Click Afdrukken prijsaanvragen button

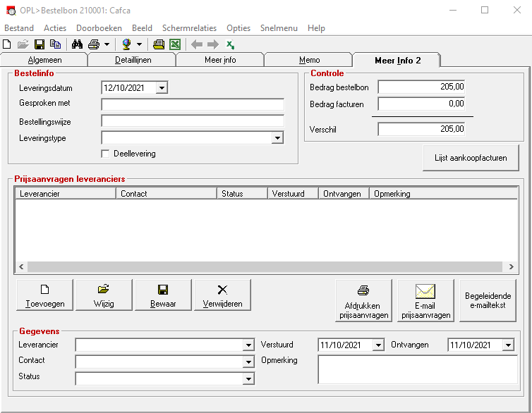point(363,300)
